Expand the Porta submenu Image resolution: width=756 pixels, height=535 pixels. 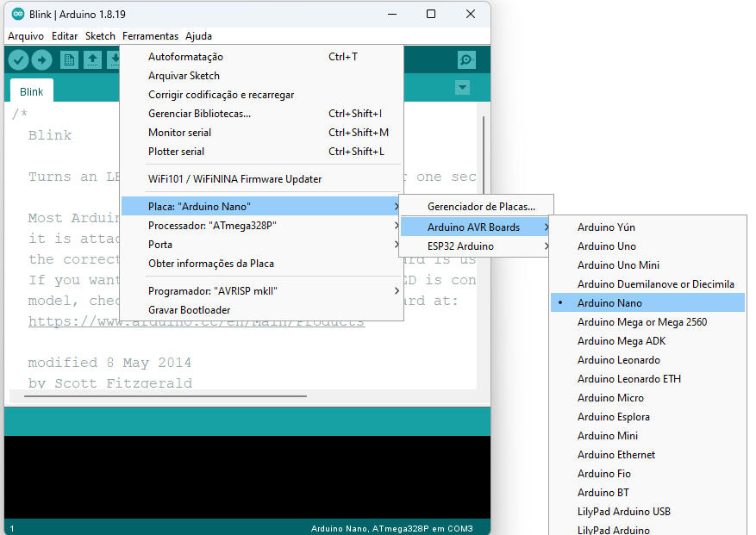(x=262, y=245)
